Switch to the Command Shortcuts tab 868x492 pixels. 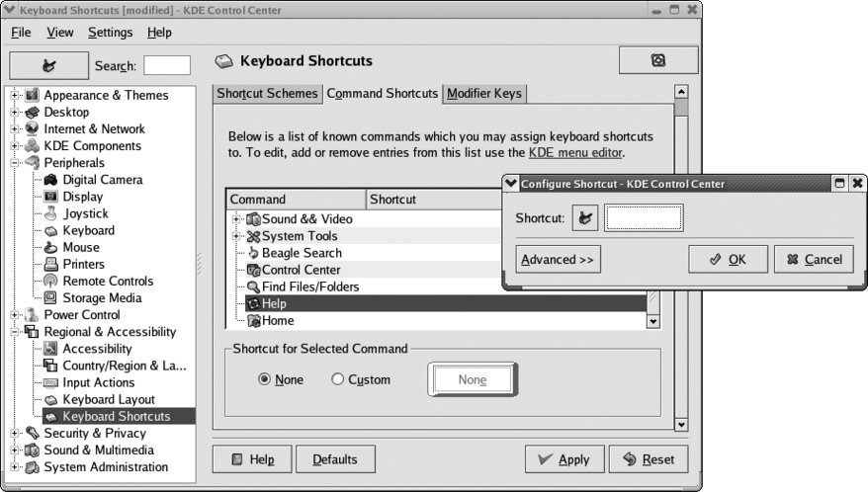pyautogui.click(x=382, y=93)
